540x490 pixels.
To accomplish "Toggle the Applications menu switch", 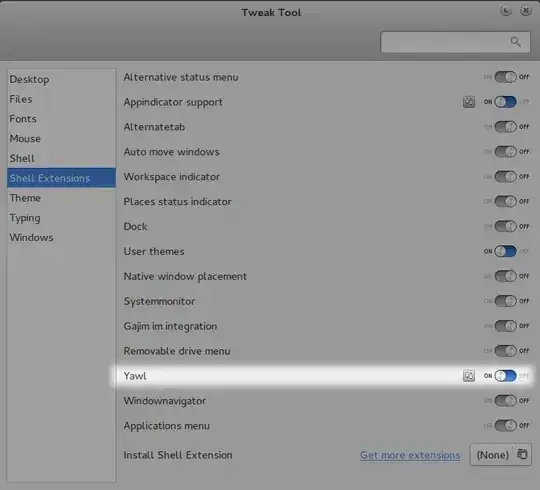I will point(506,425).
